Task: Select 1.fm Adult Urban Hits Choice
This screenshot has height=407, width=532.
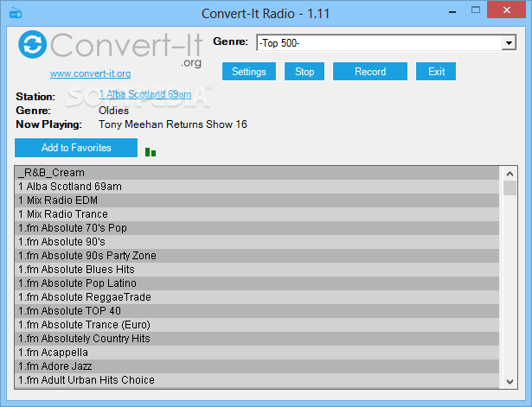Action: 257,380
